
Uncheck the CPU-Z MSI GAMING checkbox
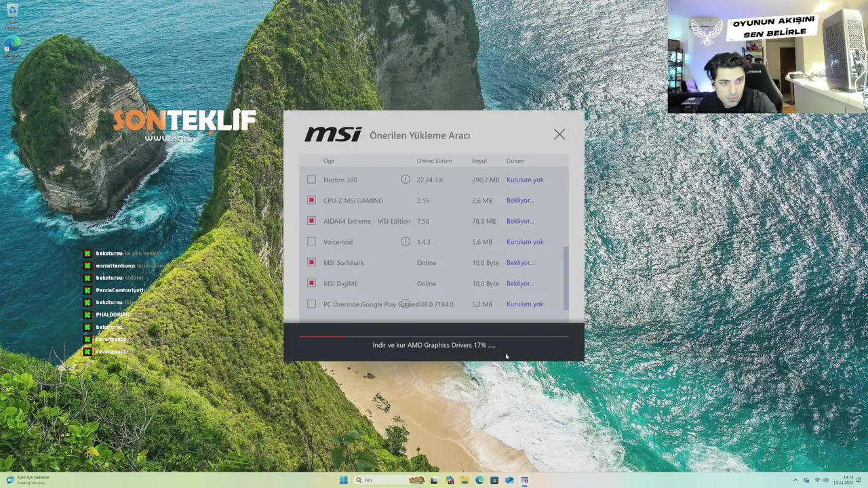pos(311,201)
